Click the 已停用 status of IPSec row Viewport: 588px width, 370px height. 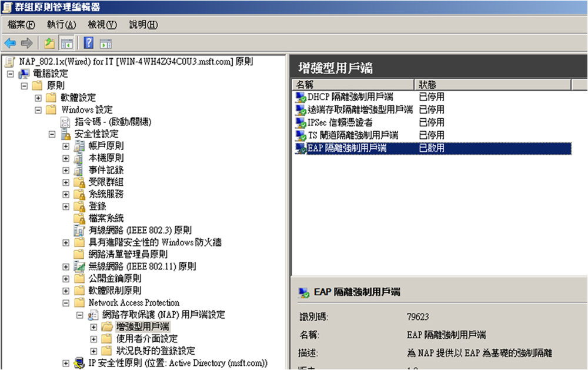(432, 123)
